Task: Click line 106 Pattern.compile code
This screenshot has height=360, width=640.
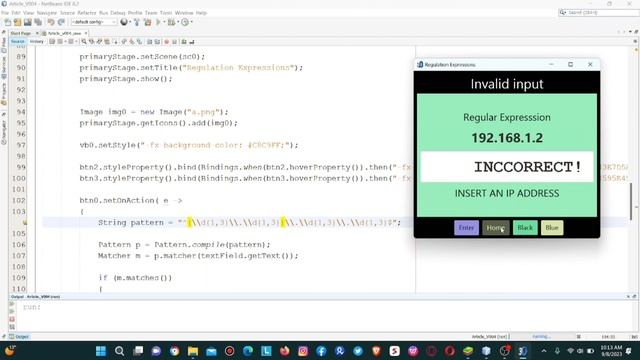Action: tap(184, 244)
